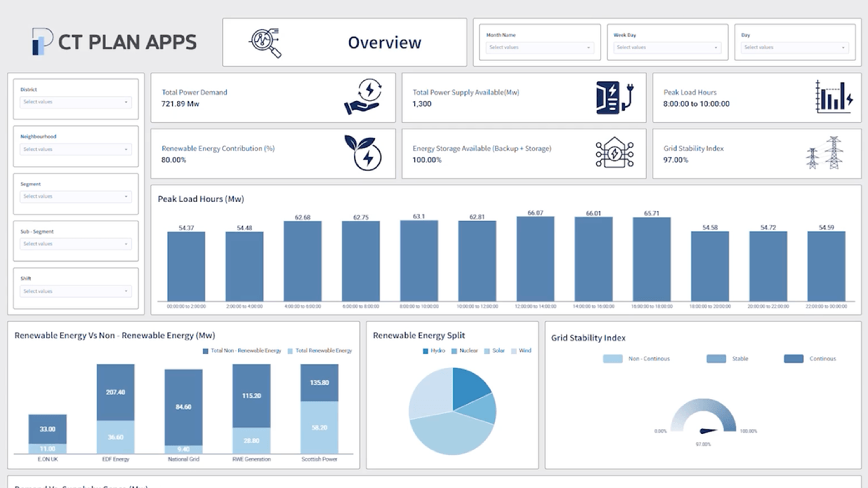Click the 12:00:00 to 14:00:00 bar
This screenshot has width=868, height=488.
pos(535,259)
